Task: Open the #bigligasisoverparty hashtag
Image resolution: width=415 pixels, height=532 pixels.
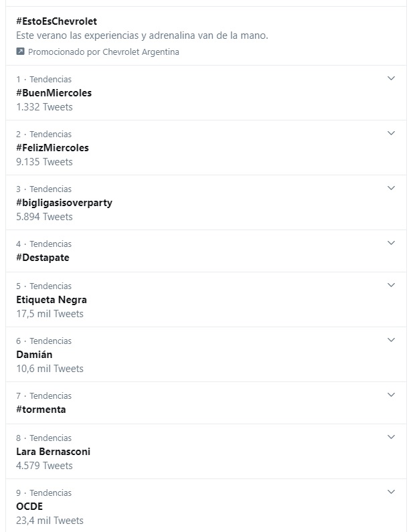Action: pos(64,203)
